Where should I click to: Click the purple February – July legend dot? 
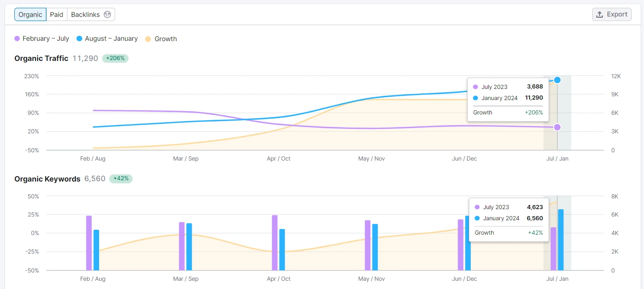[17, 39]
